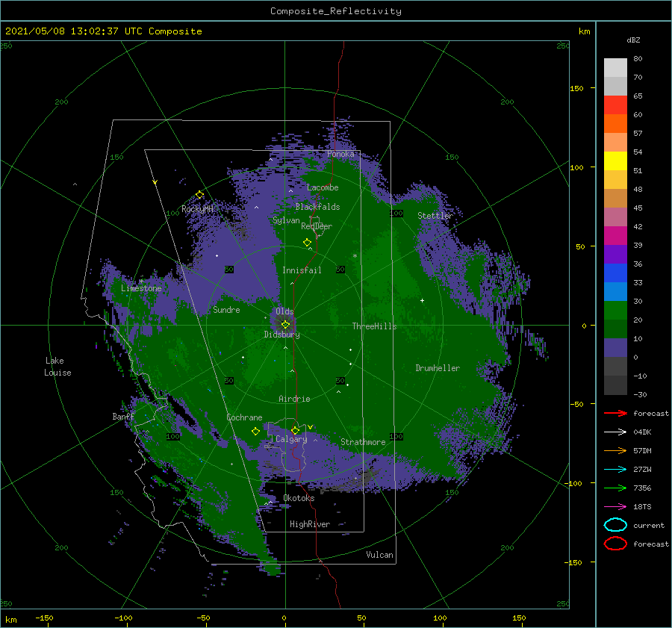Pick the slate purple 0-10 dBZ swatch

pos(615,348)
